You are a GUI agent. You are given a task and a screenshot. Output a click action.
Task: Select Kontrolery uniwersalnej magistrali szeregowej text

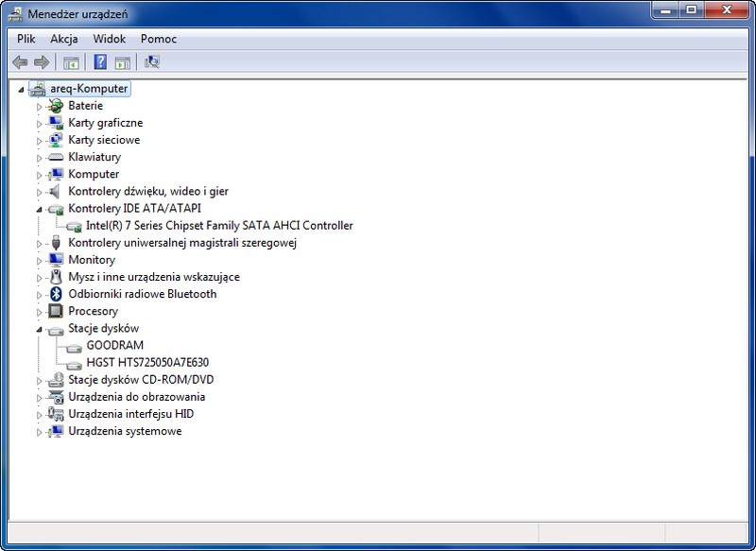pos(182,243)
